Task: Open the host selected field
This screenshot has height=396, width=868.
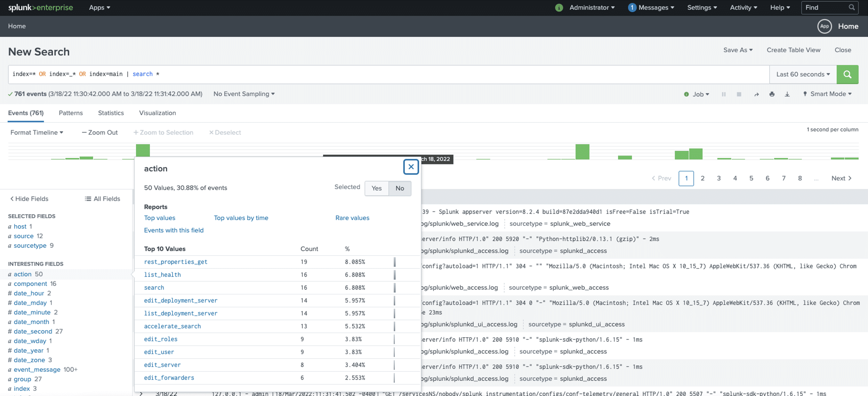Action: coord(20,226)
